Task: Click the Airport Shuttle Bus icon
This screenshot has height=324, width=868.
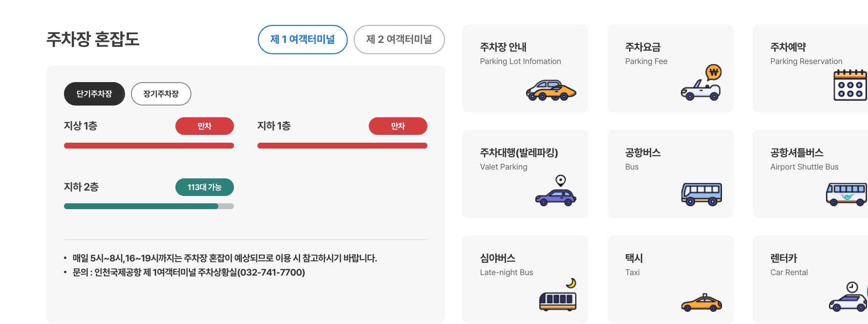Action: point(847,194)
